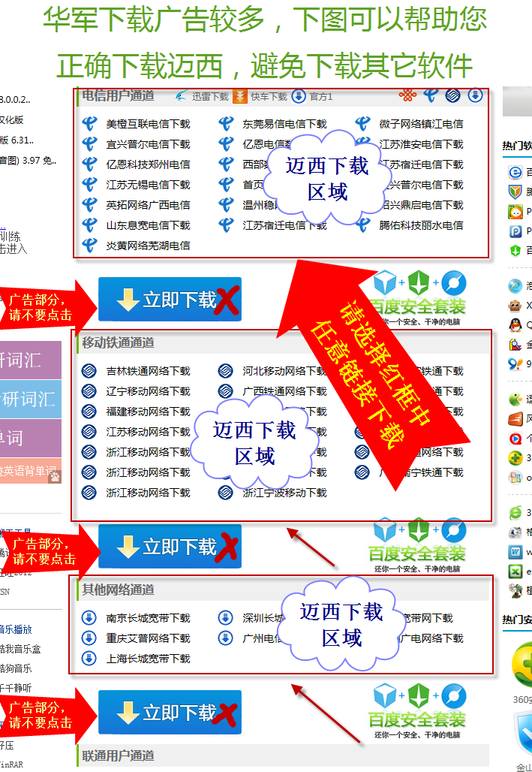The height and width of the screenshot is (772, 532).
Task: Click 立即下载 button directly above 联通用户通道 heading
Action: click(170, 713)
